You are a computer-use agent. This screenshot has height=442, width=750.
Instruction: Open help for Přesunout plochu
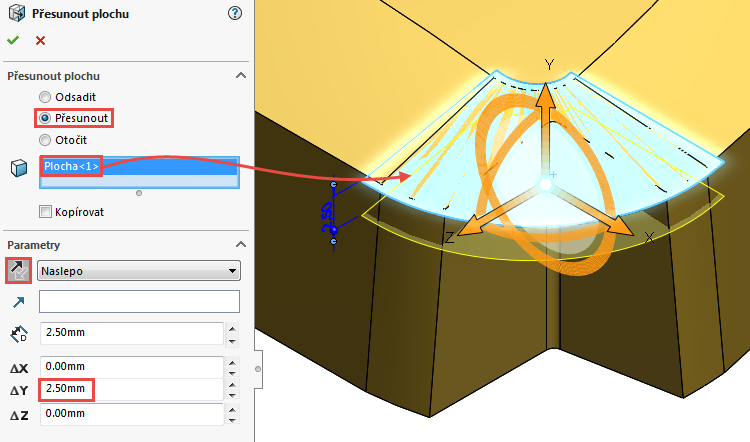pos(234,13)
